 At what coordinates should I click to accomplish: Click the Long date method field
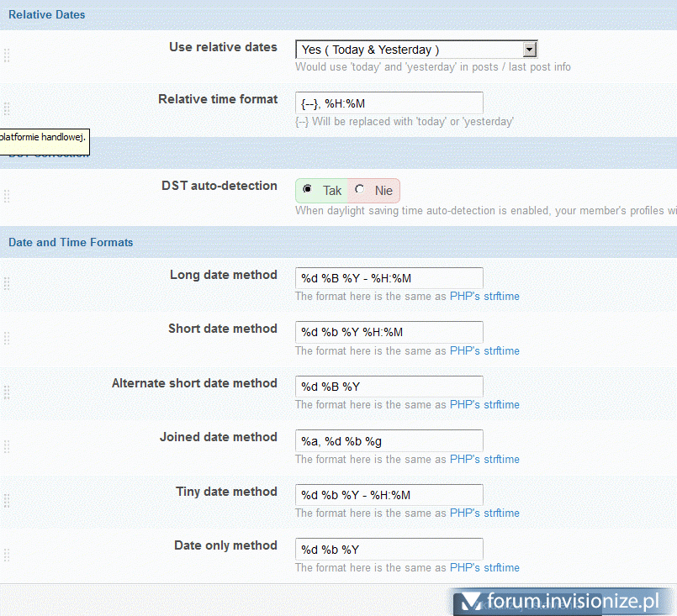pos(389,278)
